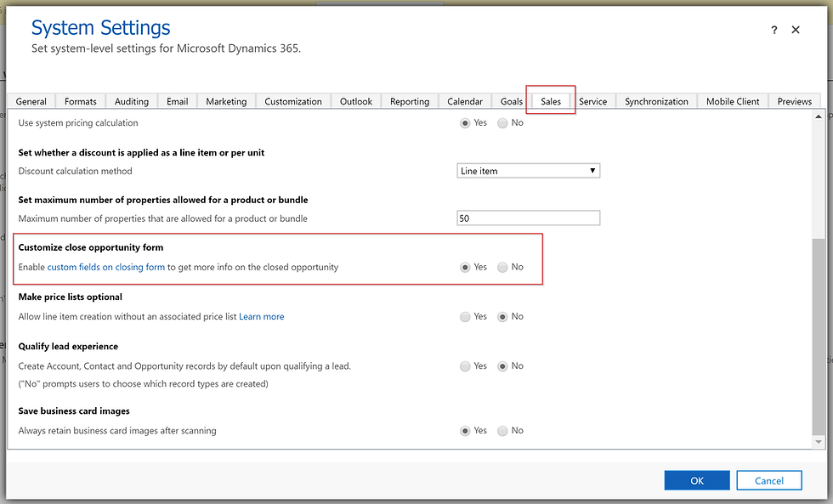Select the Sales tab

pos(551,101)
